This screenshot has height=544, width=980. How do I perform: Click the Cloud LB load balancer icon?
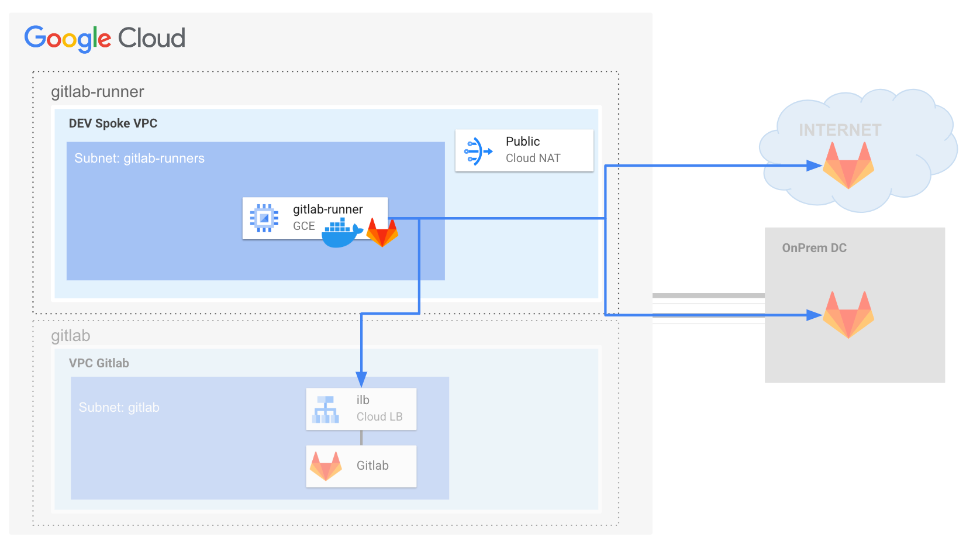click(x=326, y=409)
